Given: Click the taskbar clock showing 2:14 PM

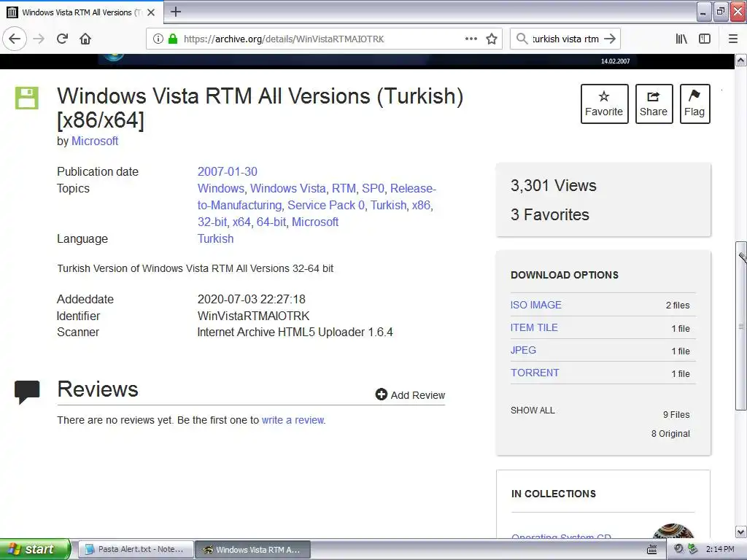Looking at the screenshot, I should [720, 549].
